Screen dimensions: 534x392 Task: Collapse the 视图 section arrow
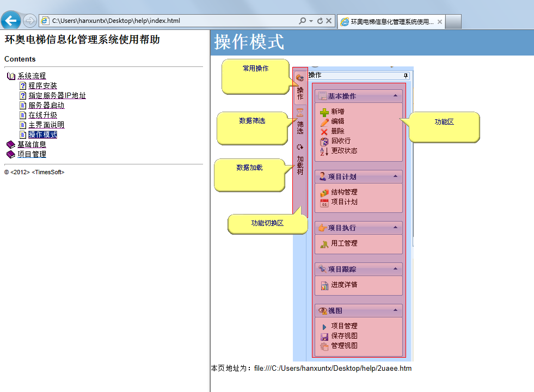[x=395, y=310]
